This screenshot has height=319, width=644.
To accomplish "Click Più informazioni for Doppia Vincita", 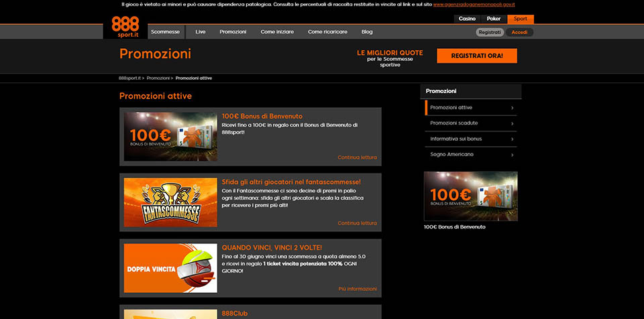I will [358, 289].
